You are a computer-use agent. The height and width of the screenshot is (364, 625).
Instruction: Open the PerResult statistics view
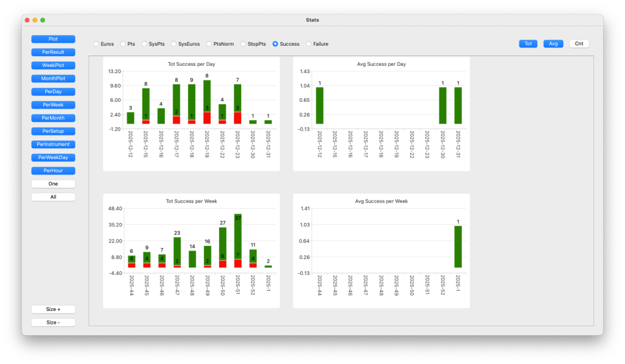pyautogui.click(x=53, y=52)
